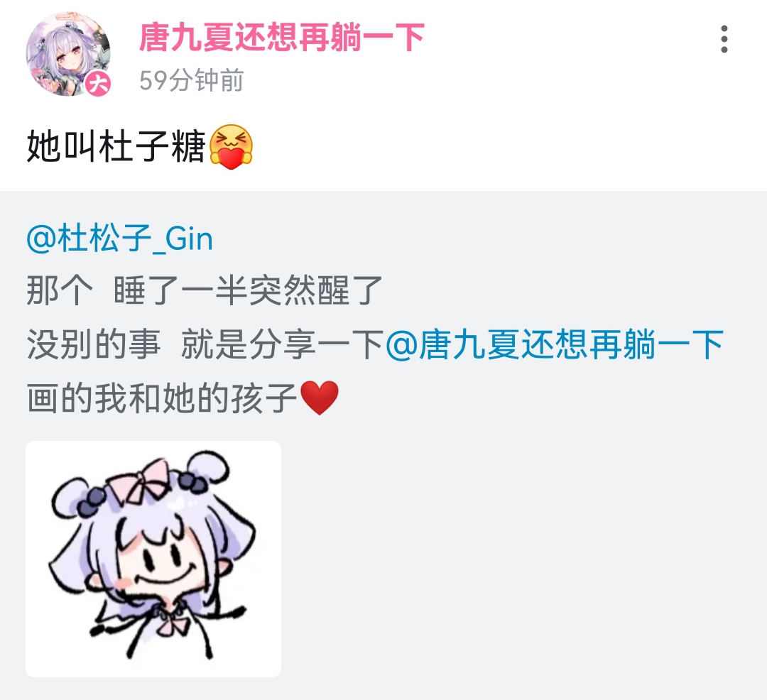This screenshot has width=767, height=700.
Task: Tap the pink 大 membership badge
Action: 98,84
